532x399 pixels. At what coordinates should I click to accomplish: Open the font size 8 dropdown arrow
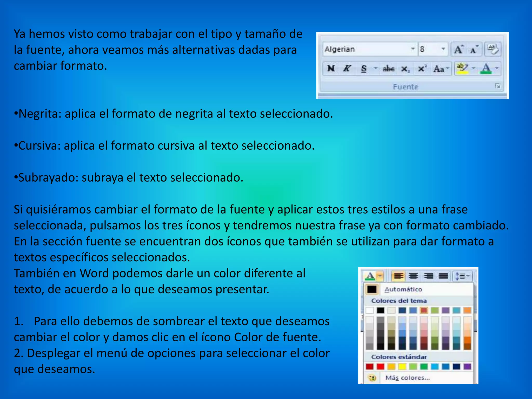443,49
